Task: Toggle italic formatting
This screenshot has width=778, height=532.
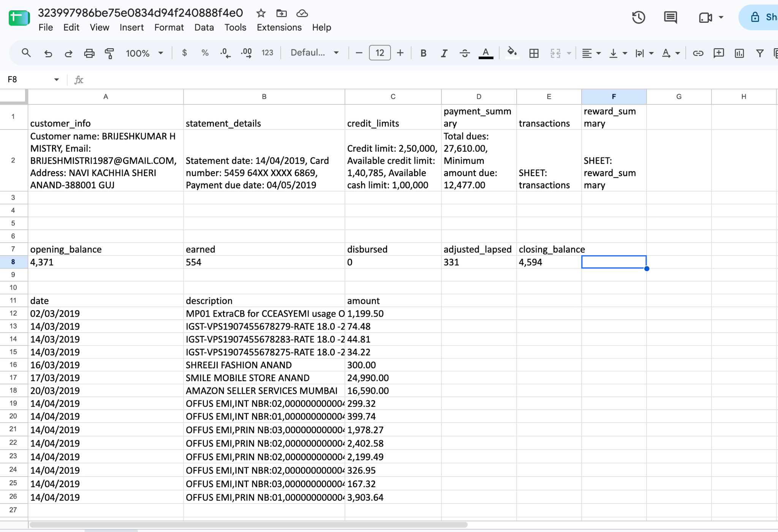Action: (x=444, y=53)
